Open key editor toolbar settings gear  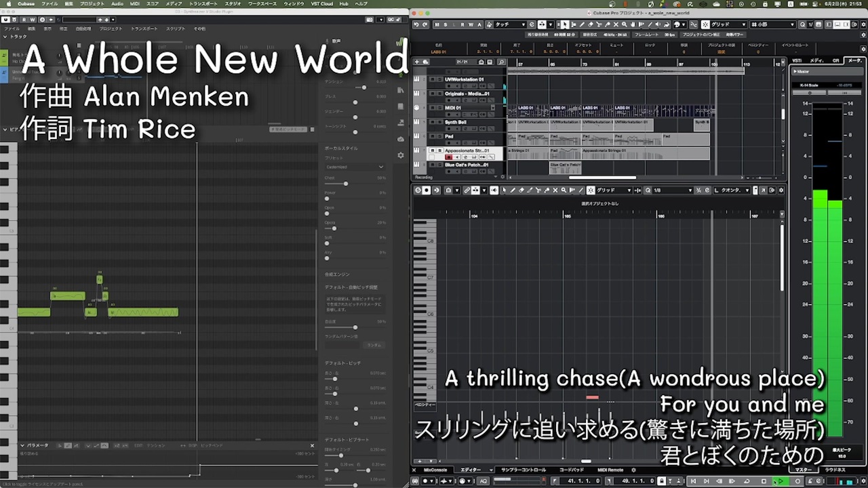(x=781, y=190)
